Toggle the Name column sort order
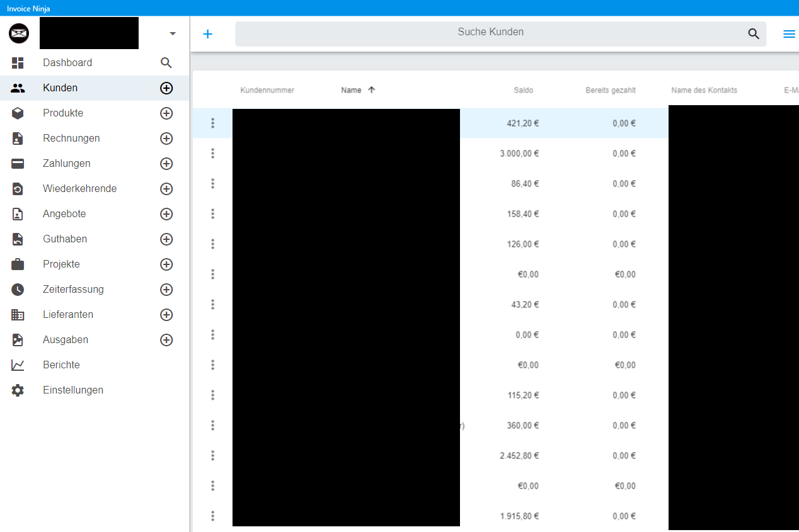This screenshot has width=799, height=532. point(357,90)
